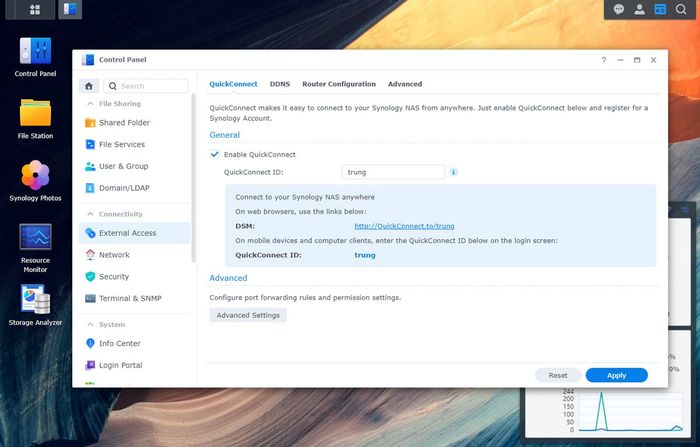Screen dimensions: 700x447
Task: Go to Control Panel home icon
Action: 89,86
